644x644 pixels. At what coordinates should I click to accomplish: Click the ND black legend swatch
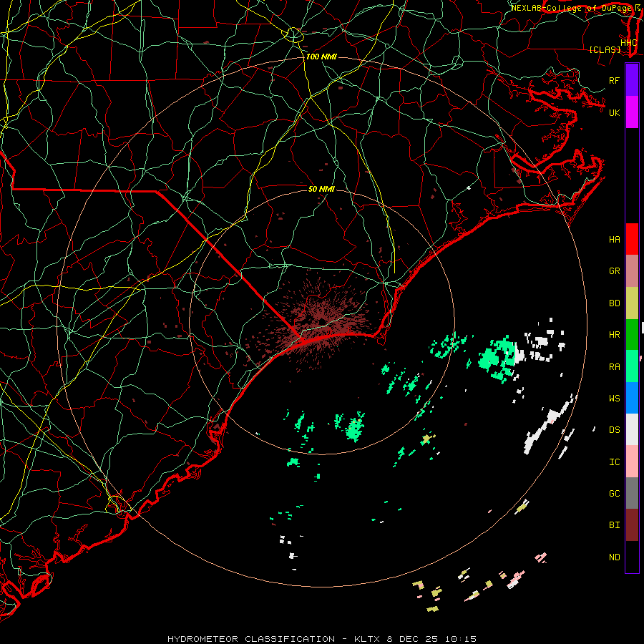632,557
